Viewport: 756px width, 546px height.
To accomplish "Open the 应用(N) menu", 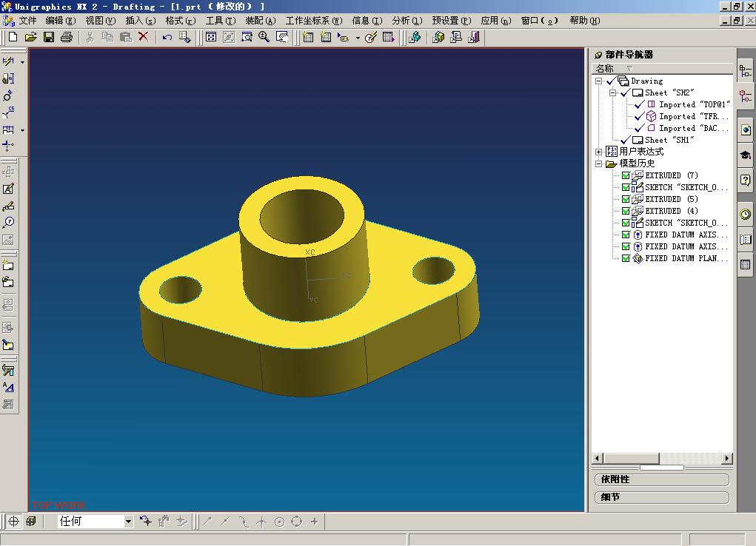I will [495, 21].
